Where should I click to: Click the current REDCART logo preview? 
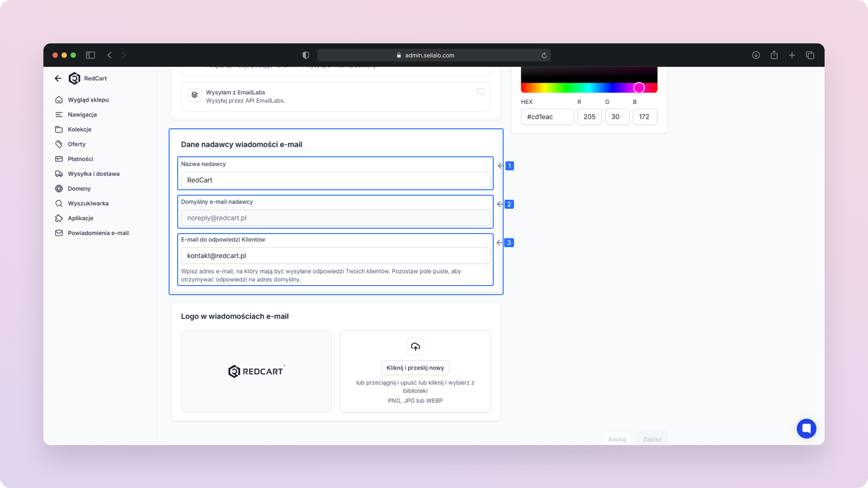coord(256,371)
